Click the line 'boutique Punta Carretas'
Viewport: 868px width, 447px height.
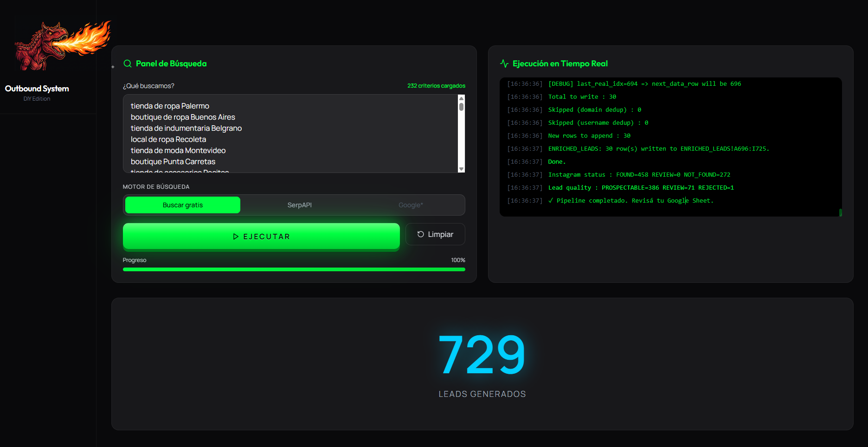point(173,161)
